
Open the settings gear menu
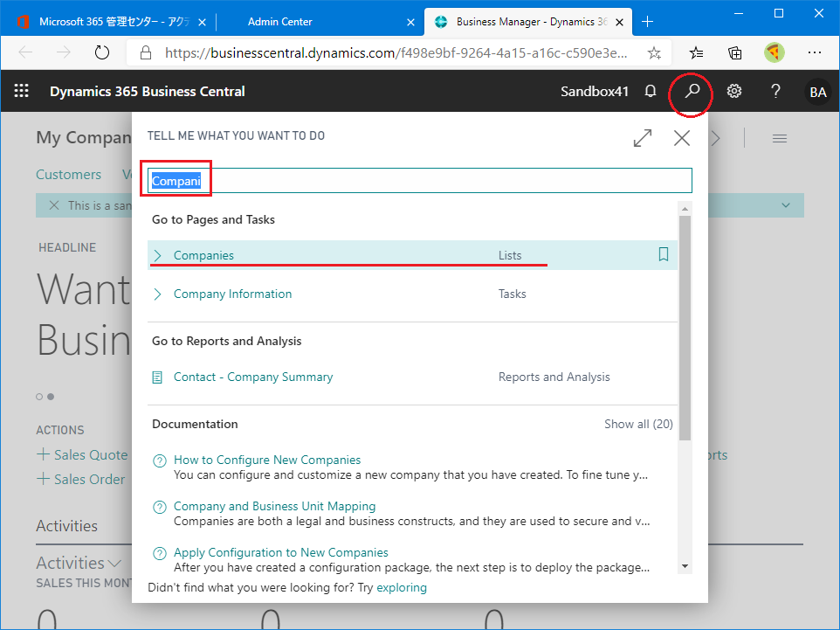tap(734, 91)
